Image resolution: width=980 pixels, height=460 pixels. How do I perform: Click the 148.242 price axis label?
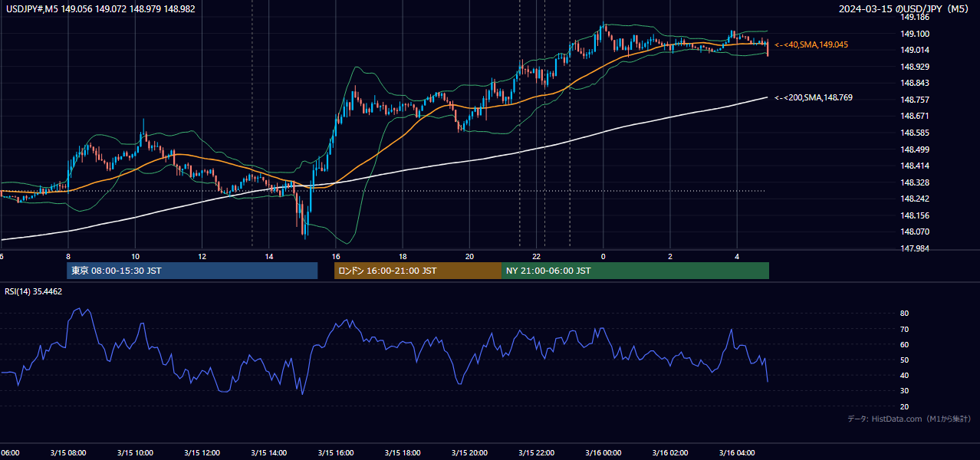coord(915,199)
